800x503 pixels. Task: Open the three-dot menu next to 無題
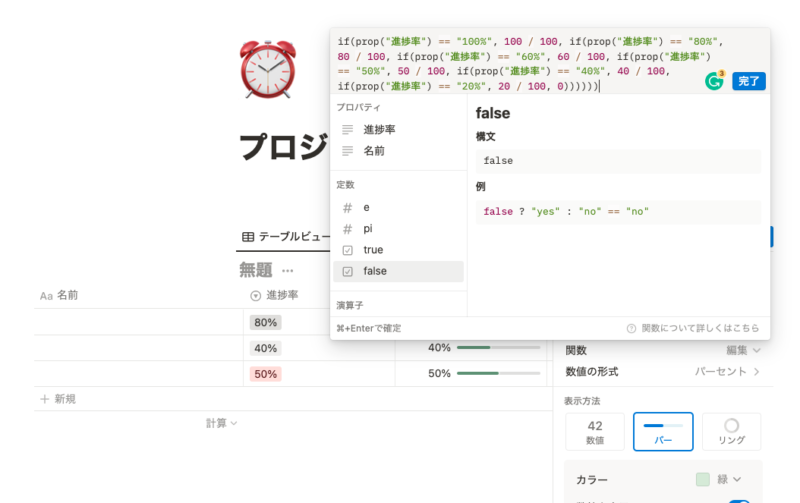pyautogui.click(x=288, y=271)
